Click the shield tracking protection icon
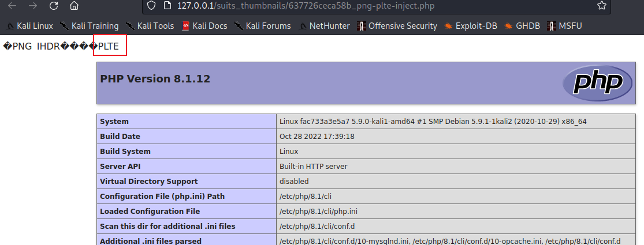Screen dimensions: 644x245 (x=151, y=5)
